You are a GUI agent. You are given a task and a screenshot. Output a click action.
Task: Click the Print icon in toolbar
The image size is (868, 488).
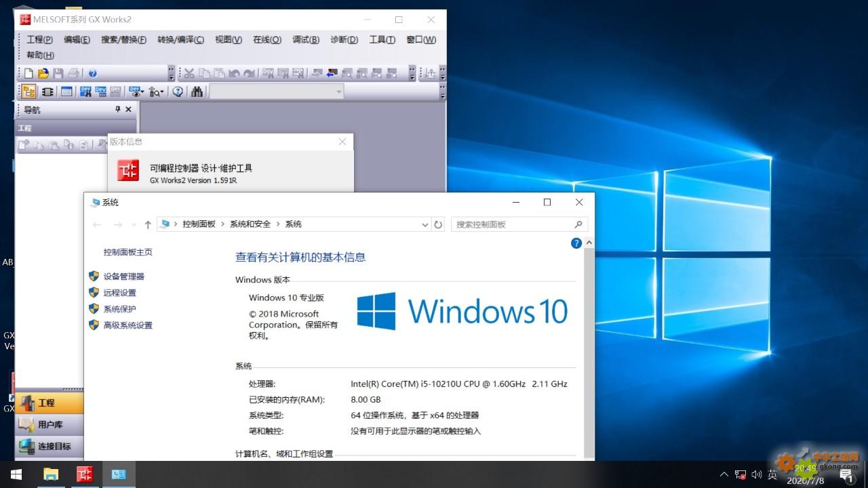click(x=73, y=73)
